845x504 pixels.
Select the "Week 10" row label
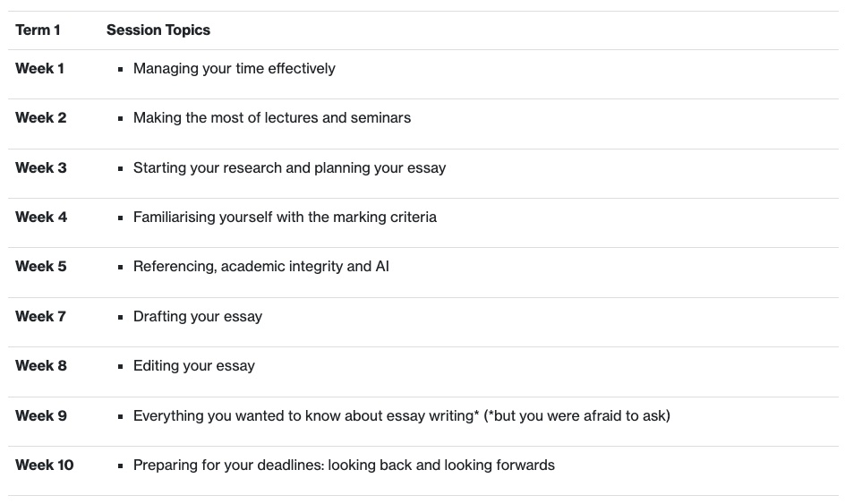pyautogui.click(x=45, y=466)
